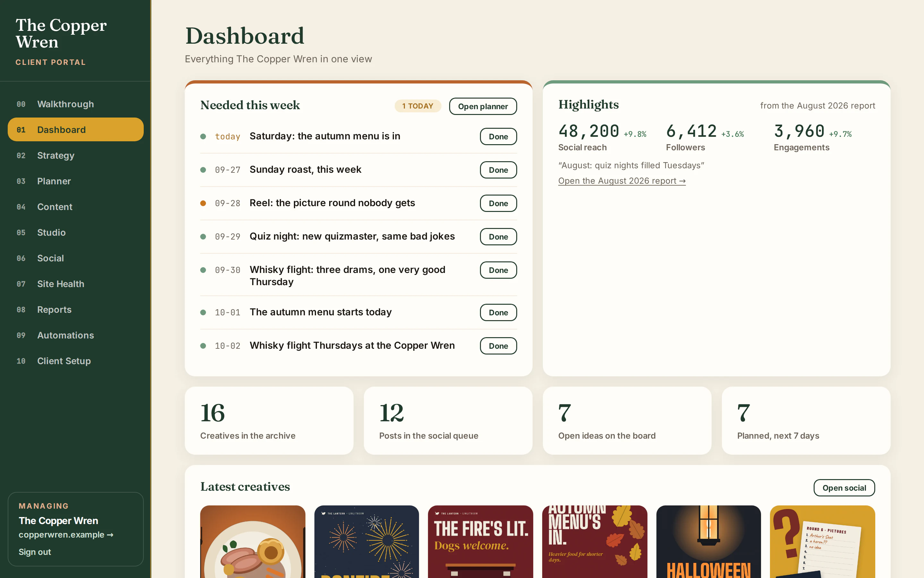Click The Copper Wren logo title
The height and width of the screenshot is (578, 924).
pos(61,33)
